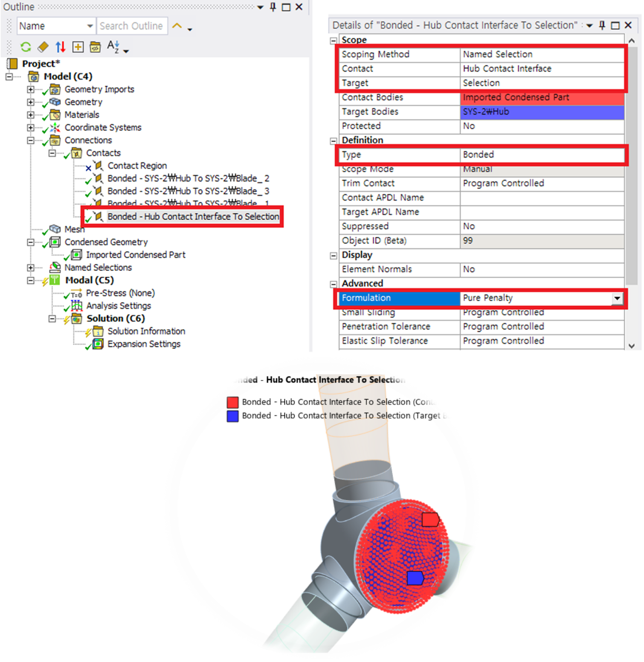This screenshot has width=644, height=662.
Task: Click the A-Z sort icon
Action: 113,46
